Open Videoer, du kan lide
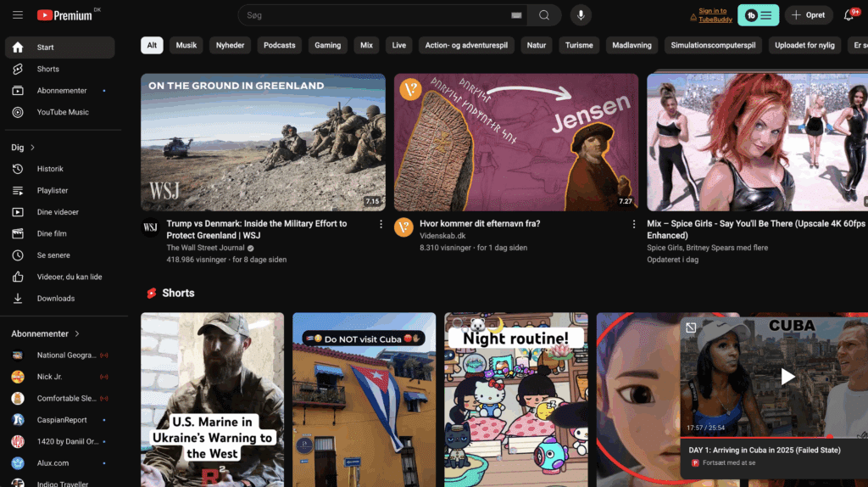The height and width of the screenshot is (487, 868). [x=60, y=277]
